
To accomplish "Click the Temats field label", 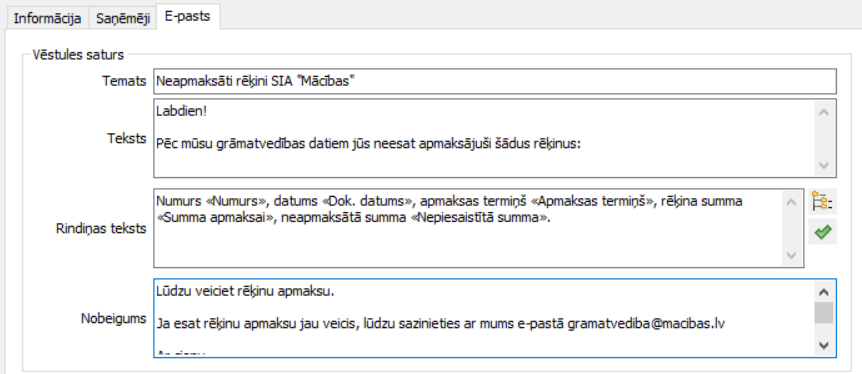I will coord(124,81).
